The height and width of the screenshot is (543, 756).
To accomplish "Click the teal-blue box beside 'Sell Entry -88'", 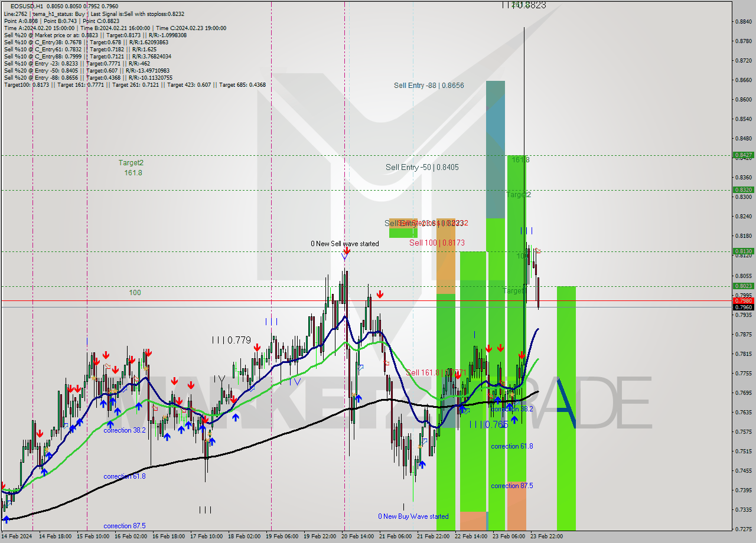I will pyautogui.click(x=496, y=149).
